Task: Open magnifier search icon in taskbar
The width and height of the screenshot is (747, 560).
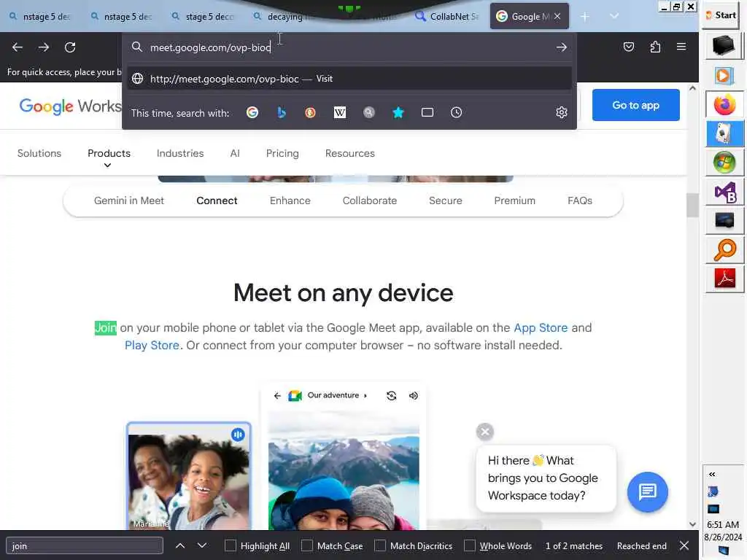Action: [x=724, y=249]
